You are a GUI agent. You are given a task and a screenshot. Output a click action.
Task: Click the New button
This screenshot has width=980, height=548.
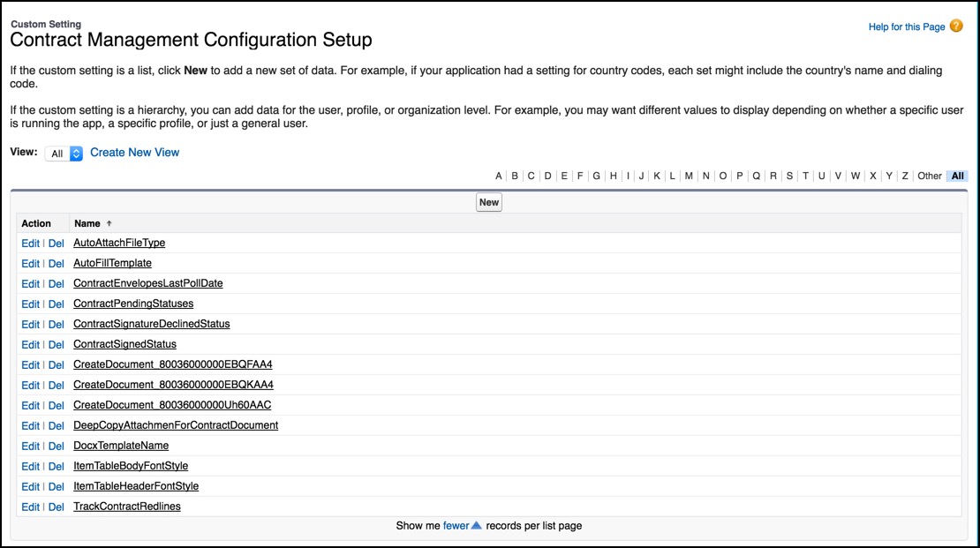[x=489, y=202]
